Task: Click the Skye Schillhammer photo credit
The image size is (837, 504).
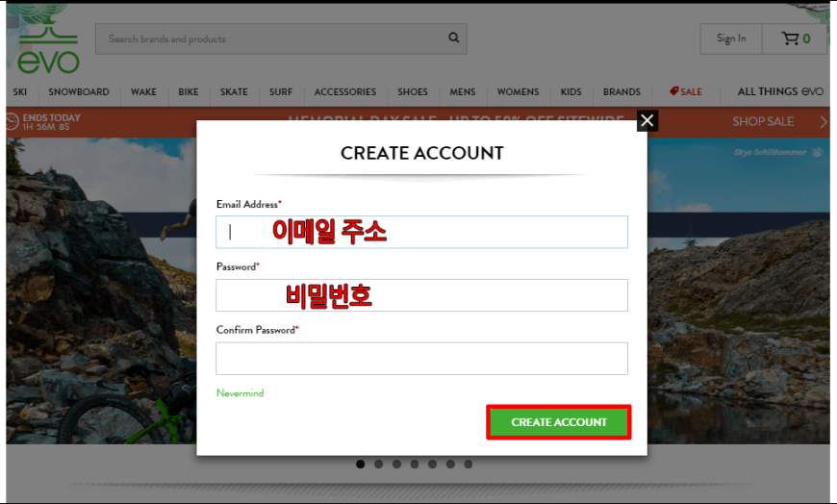Action: pyautogui.click(x=770, y=152)
